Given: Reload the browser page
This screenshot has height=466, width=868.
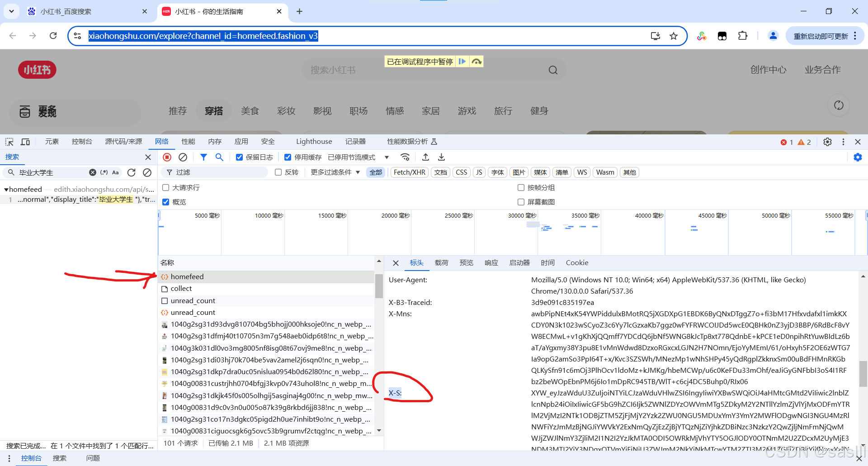Looking at the screenshot, I should point(53,36).
